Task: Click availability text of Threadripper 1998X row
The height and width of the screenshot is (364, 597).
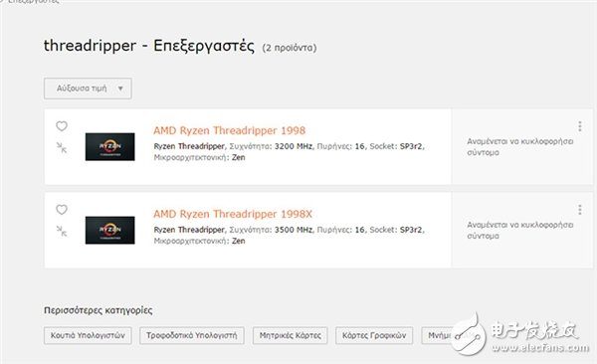Action: [520, 231]
